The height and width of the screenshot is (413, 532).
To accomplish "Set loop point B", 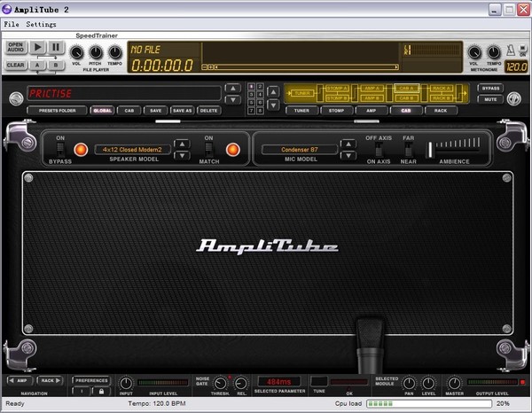I will tap(56, 65).
